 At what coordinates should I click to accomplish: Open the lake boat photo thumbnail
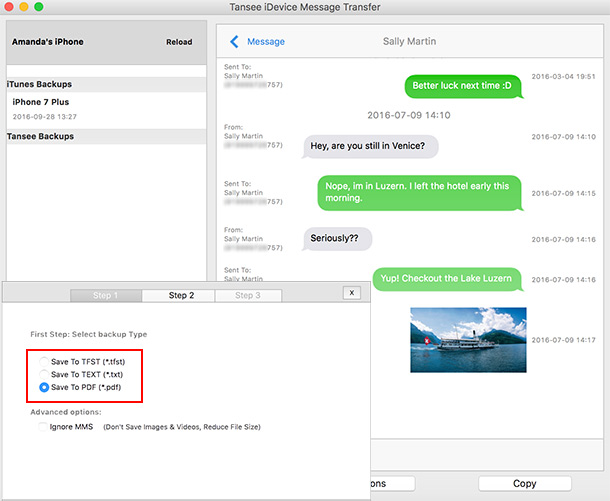click(468, 339)
